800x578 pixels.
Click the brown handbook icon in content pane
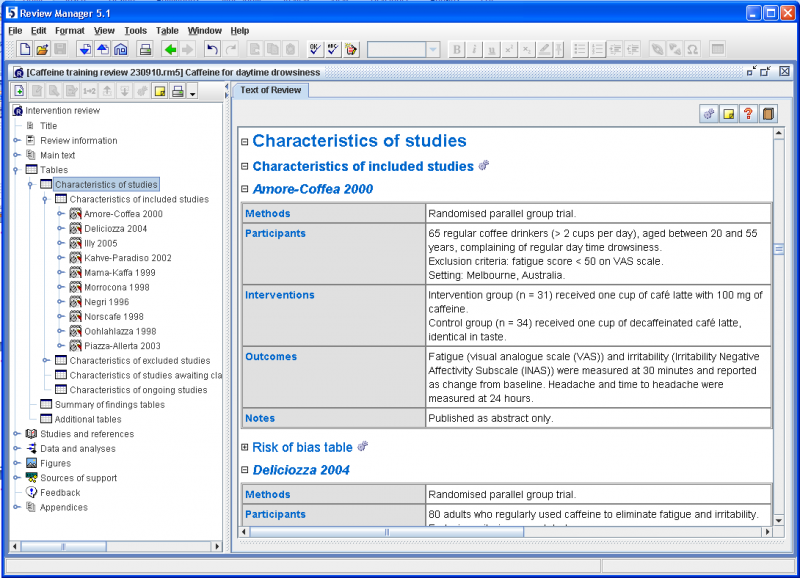[x=767, y=114]
